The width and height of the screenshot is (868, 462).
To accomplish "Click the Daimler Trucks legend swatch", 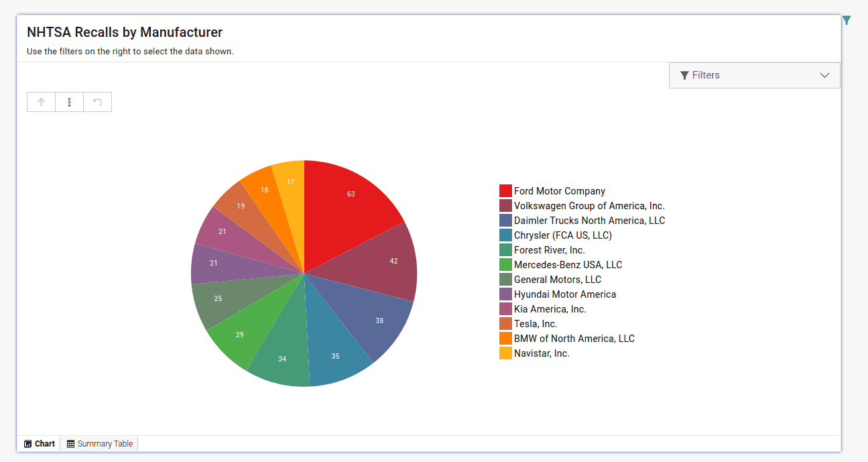I will [x=505, y=221].
